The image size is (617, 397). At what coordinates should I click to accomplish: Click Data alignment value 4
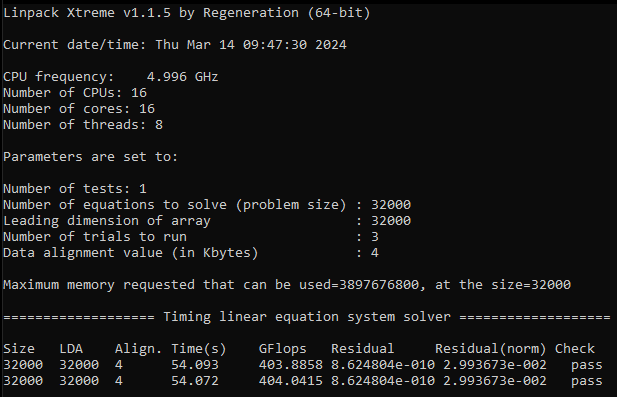click(375, 253)
